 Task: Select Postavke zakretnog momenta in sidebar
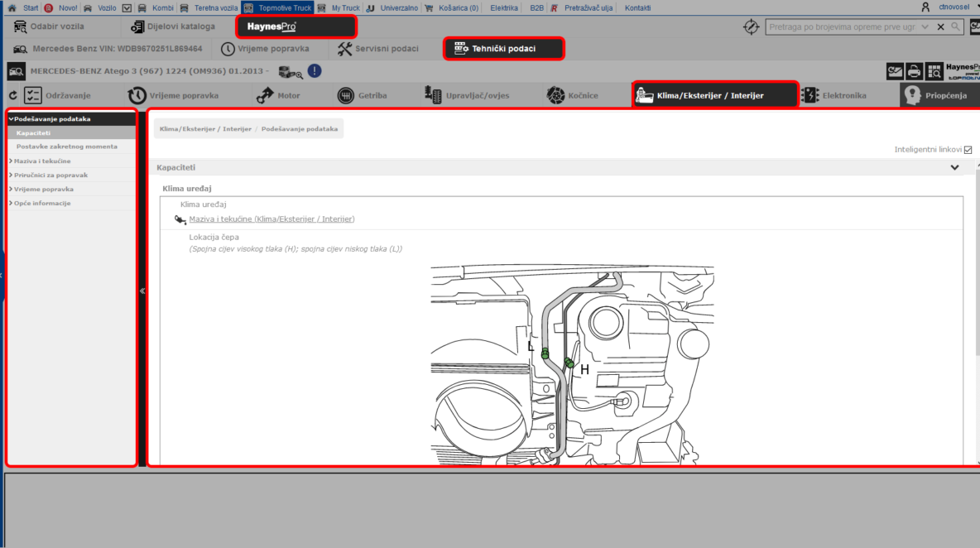tap(71, 147)
